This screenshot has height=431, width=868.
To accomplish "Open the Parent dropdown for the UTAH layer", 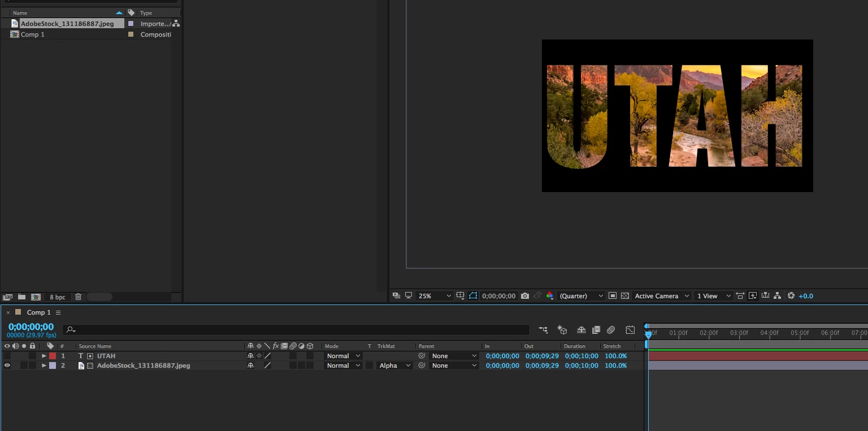I will (454, 356).
